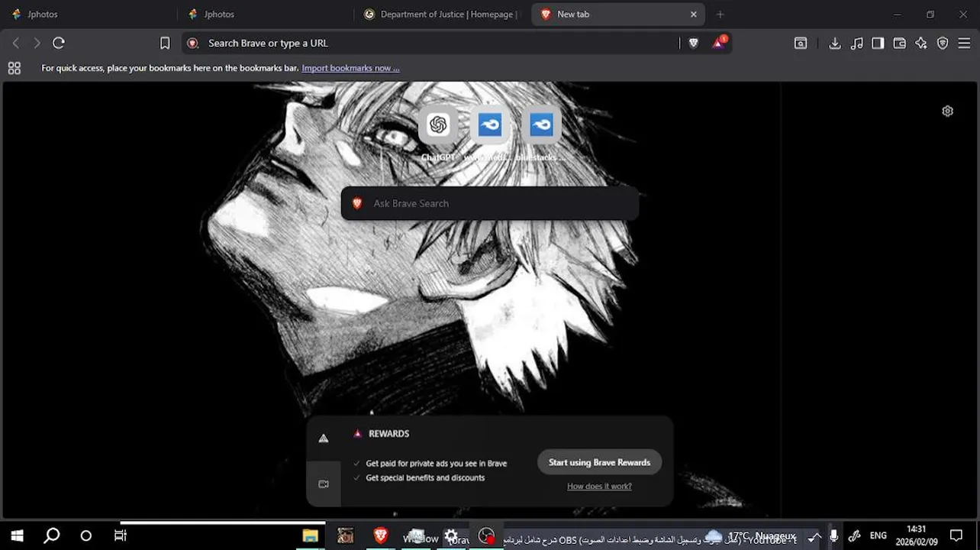Open the Downloads icon

point(835,44)
